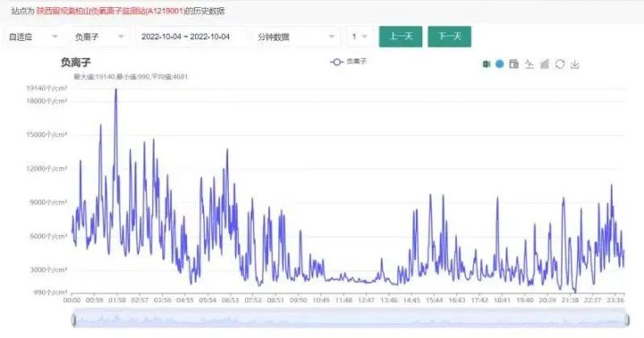Expand the interval dropdown showing 1
This screenshot has height=338, width=644.
360,37
